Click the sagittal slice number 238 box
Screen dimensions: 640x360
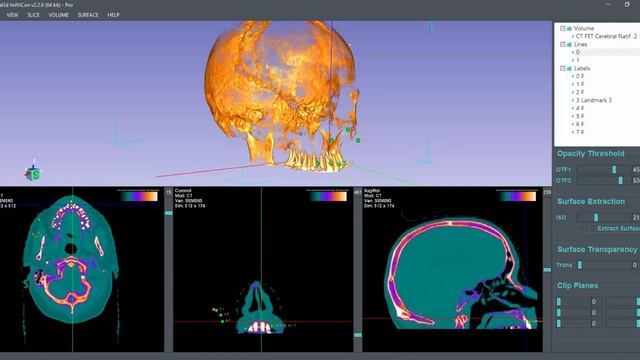pos(547,192)
